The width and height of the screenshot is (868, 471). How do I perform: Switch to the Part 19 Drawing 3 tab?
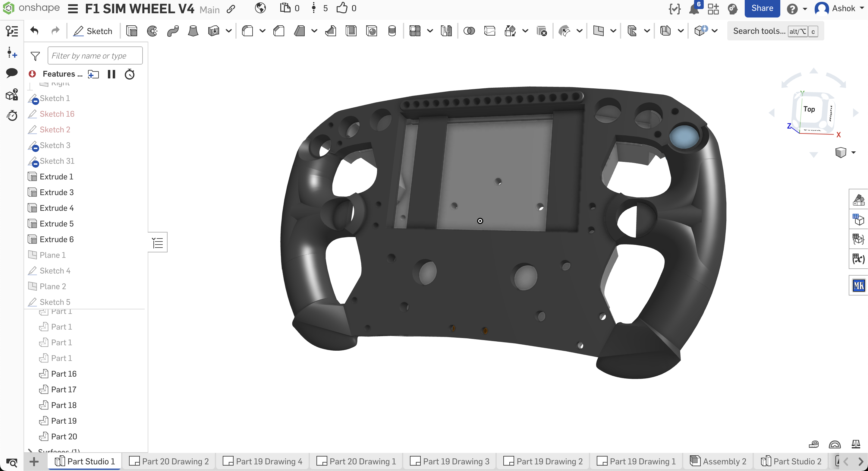click(x=449, y=461)
